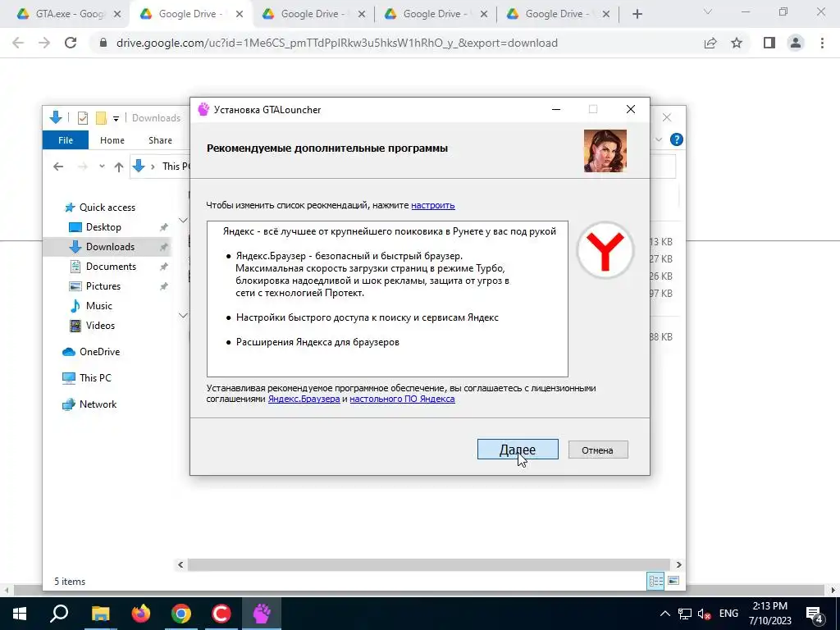
Task: Click Explorer up-one-level arrow
Action: coord(119,167)
